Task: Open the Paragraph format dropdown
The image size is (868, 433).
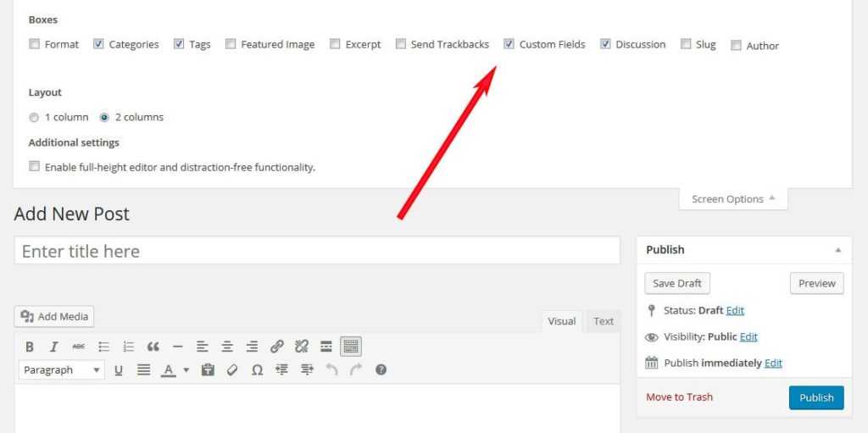Action: 61,370
